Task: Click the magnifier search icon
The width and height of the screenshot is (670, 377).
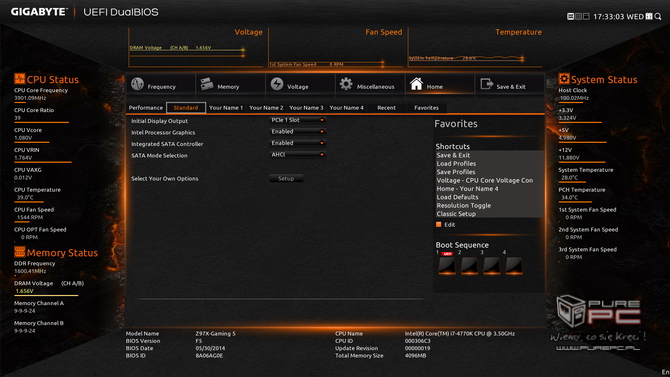Action: click(658, 16)
